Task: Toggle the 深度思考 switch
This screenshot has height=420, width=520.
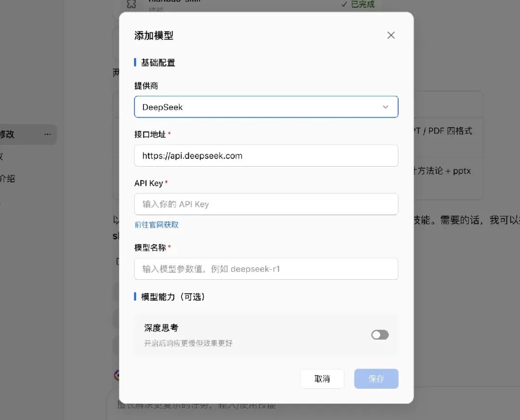Action: pos(380,335)
